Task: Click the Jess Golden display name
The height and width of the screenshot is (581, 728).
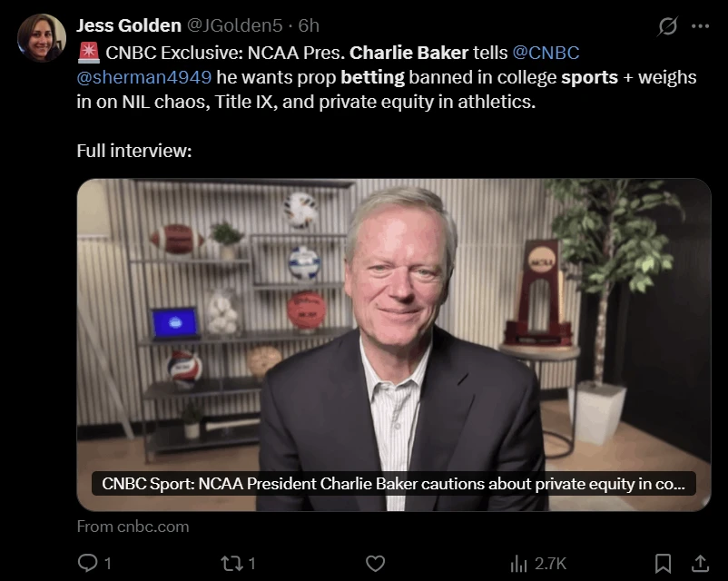Action: (x=129, y=25)
